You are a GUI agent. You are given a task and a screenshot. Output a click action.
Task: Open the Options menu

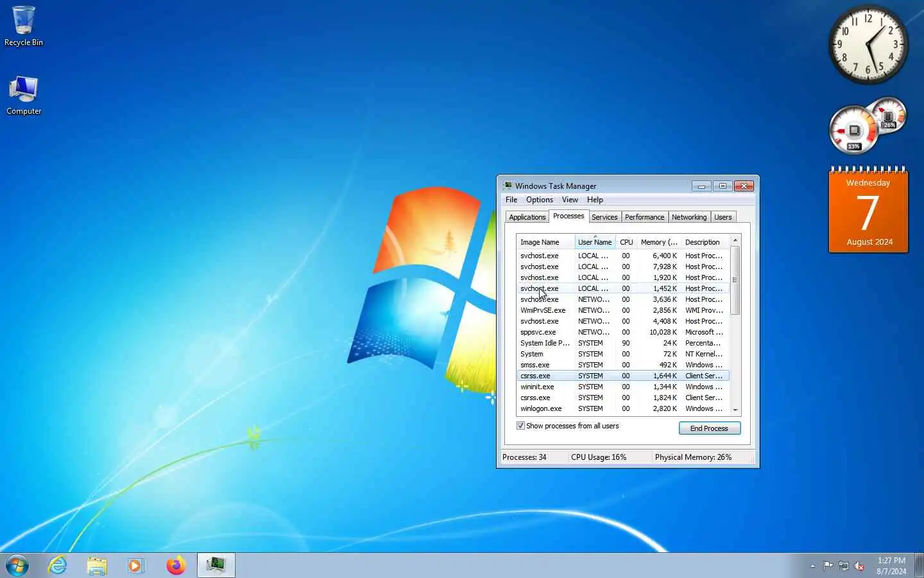click(540, 200)
